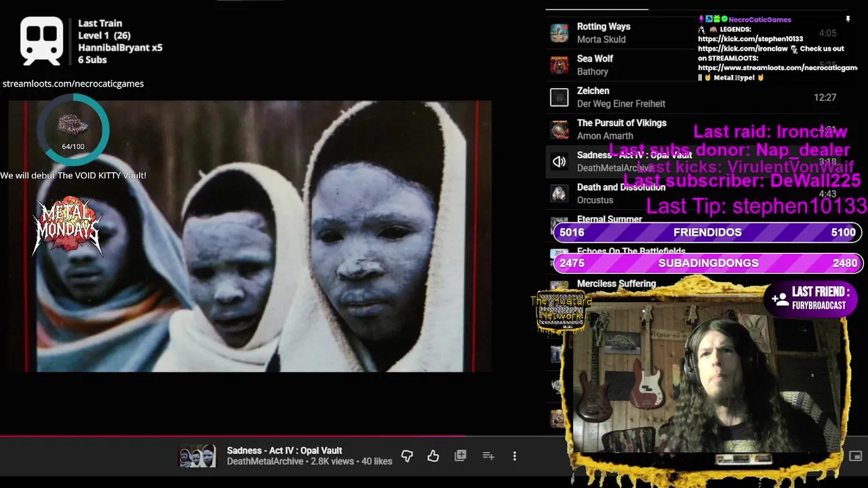Viewport: 868px width, 488px height.
Task: Click the 12:27 duration of Zeichen
Action: (825, 98)
